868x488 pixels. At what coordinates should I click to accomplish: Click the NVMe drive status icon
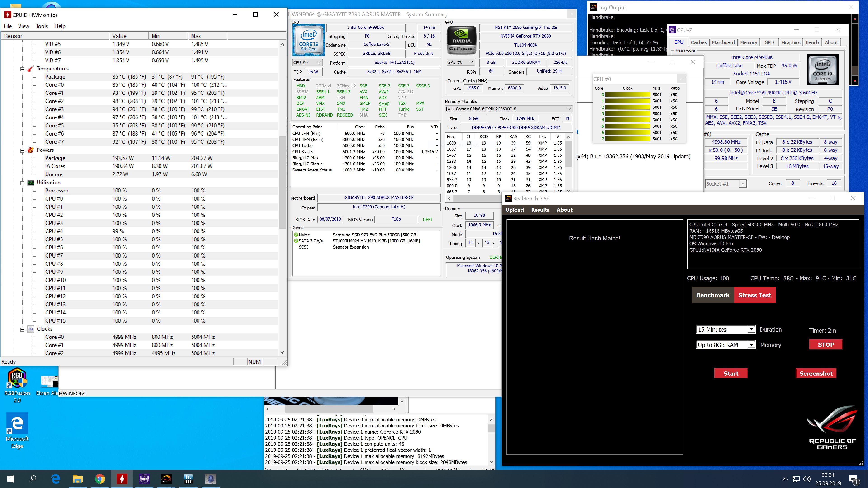296,235
